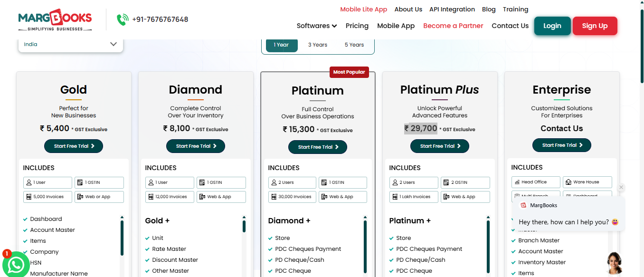
Task: Click the 30,000 Invoices icon in Platinum
Action: click(x=274, y=197)
